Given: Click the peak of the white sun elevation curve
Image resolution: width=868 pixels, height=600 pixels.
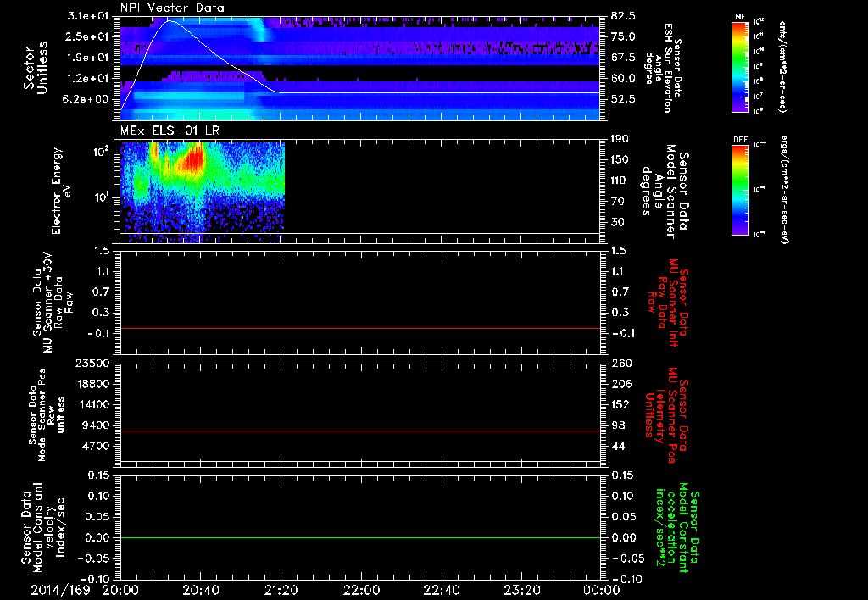Looking at the screenshot, I should click(x=170, y=21).
